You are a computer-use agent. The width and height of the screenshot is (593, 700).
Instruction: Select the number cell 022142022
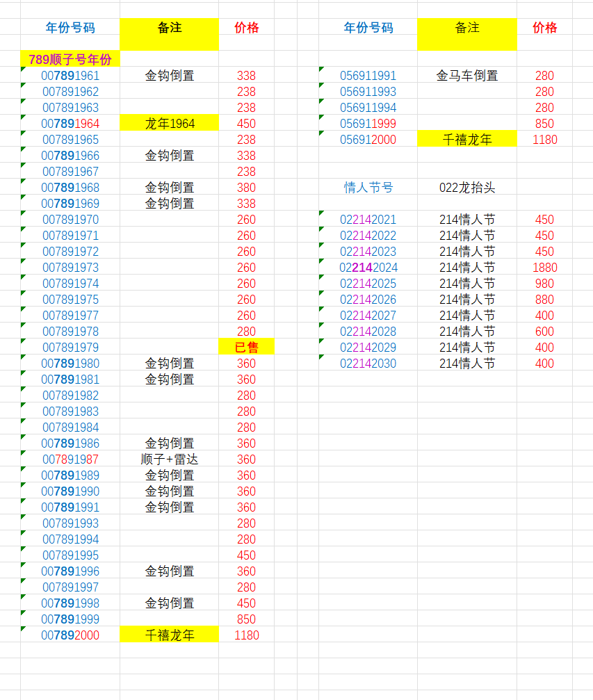(x=368, y=236)
